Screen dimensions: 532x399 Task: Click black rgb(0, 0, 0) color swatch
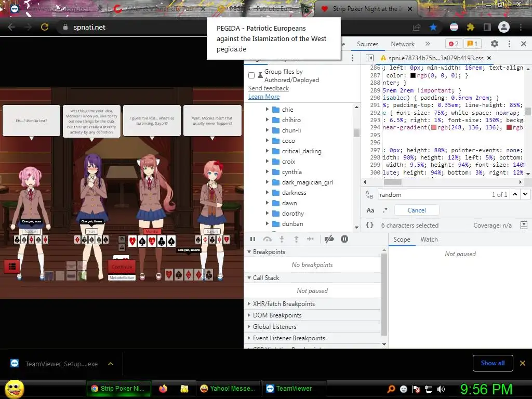[x=413, y=75]
